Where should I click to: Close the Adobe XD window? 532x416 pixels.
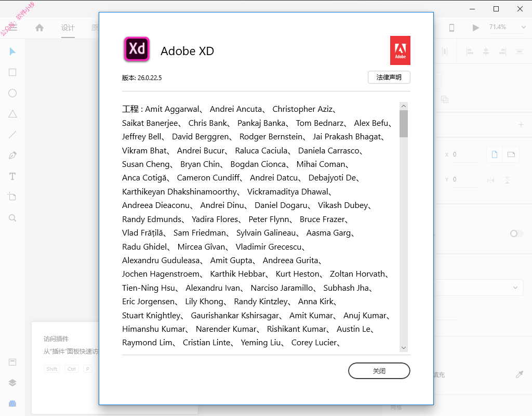(520, 9)
